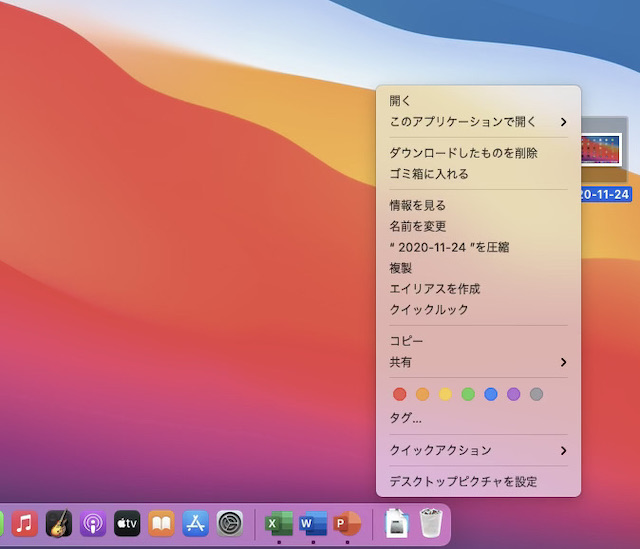
Task: Open the タグ… tags dialog
Action: click(x=478, y=418)
